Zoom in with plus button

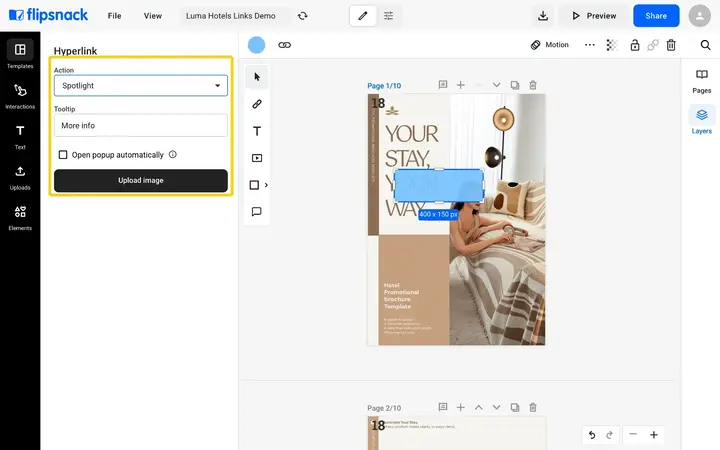(654, 434)
